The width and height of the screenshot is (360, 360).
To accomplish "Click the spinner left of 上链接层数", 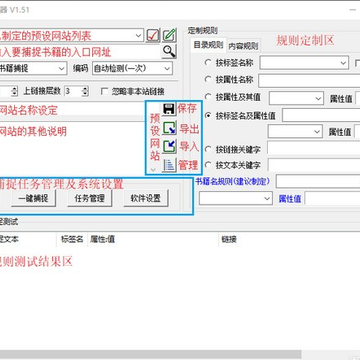I will click(x=14, y=91).
